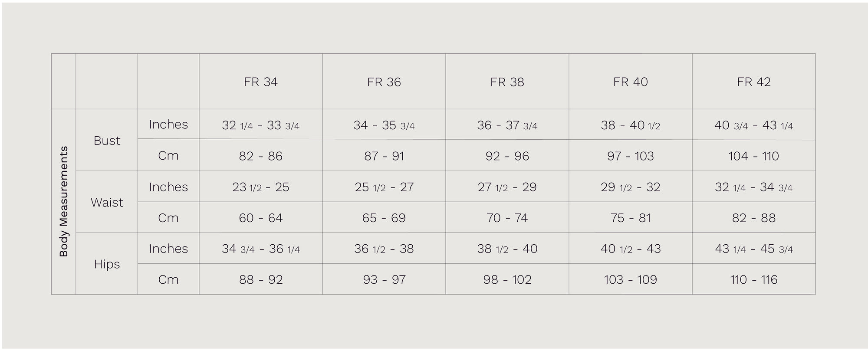The image size is (868, 351).
Task: Click the 97 - 103 bust cm cell
Action: pyautogui.click(x=630, y=156)
